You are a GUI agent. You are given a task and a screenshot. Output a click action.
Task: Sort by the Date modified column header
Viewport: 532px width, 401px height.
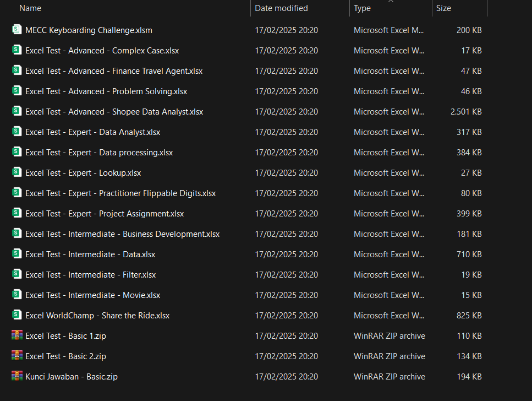click(281, 8)
